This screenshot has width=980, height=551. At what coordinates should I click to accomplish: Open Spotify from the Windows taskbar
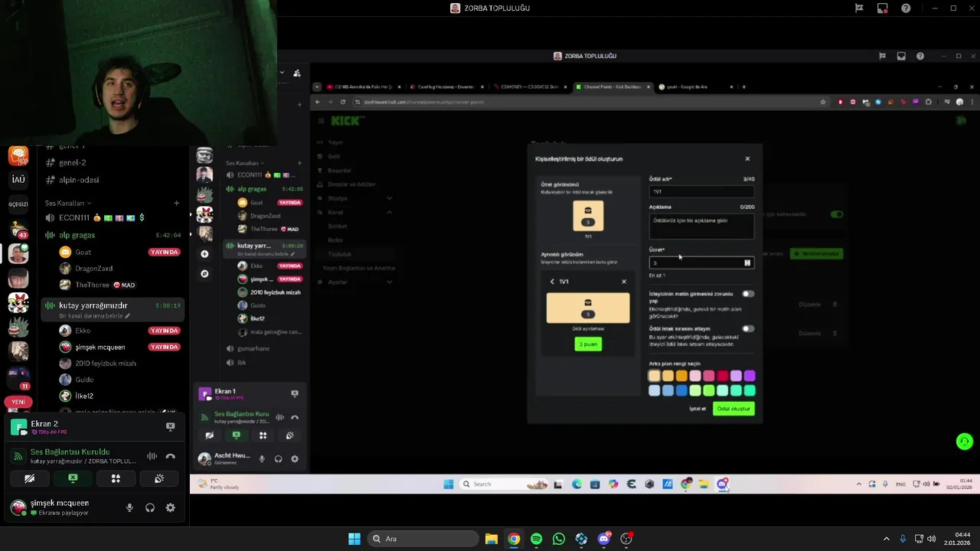coord(536,539)
